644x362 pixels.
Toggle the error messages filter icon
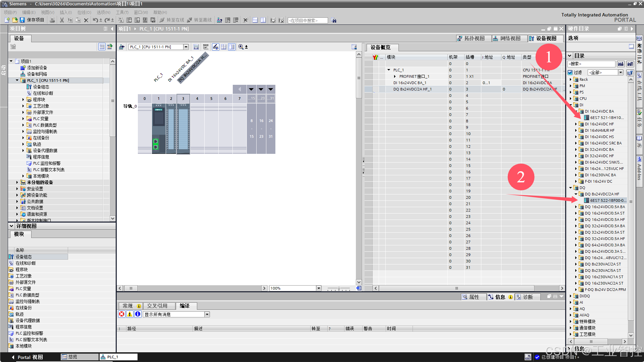(122, 314)
